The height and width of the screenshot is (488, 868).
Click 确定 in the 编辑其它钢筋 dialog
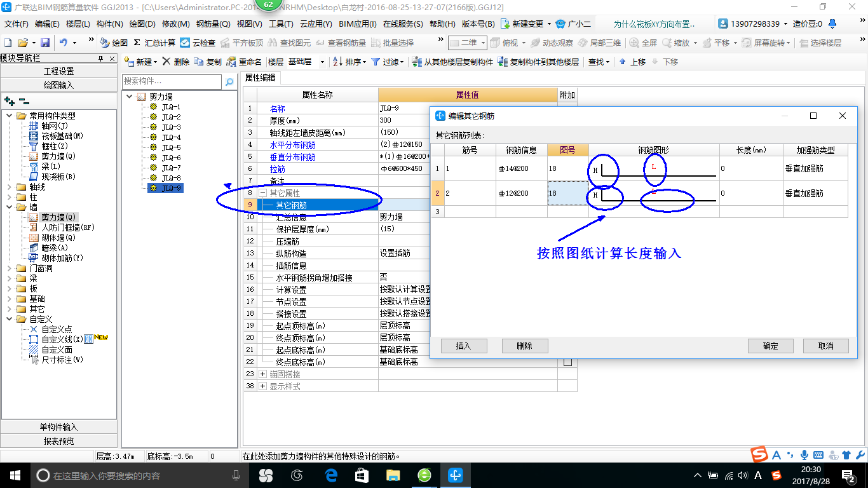point(771,346)
